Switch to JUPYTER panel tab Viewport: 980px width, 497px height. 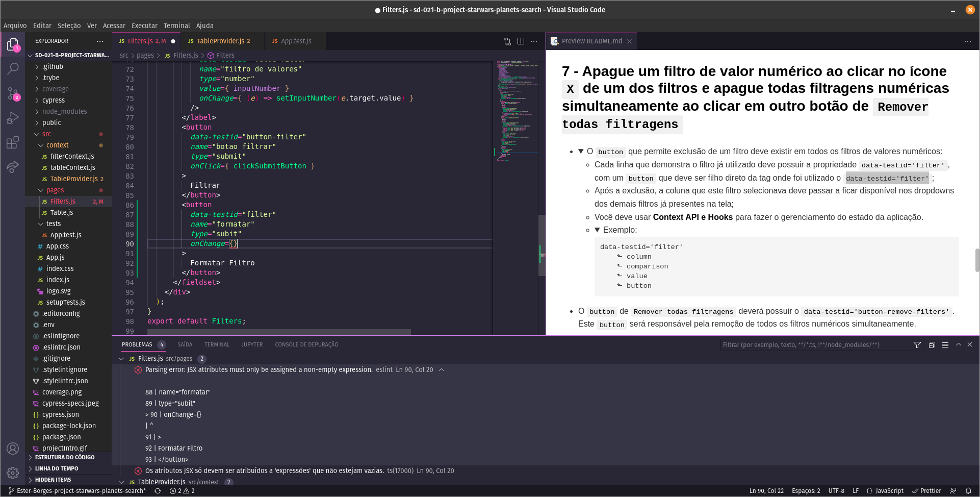click(252, 345)
